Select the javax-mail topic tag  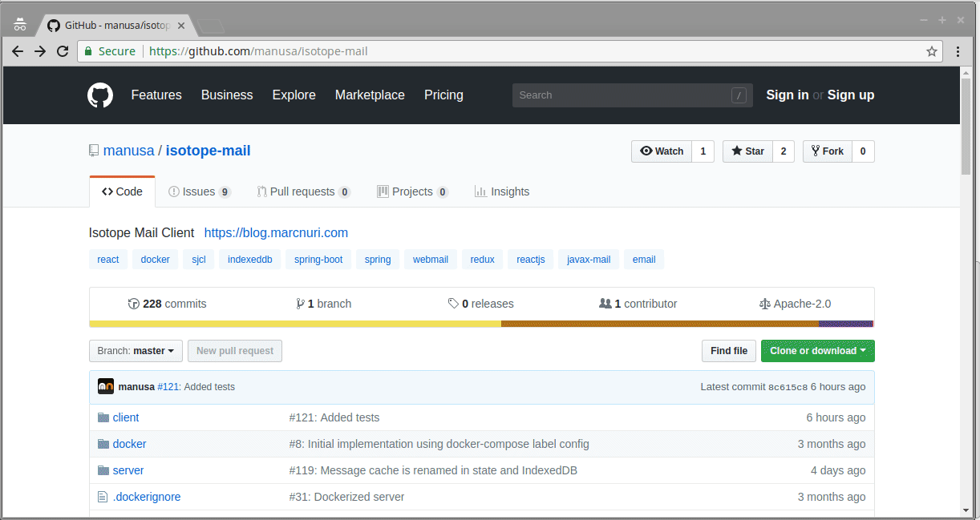pos(589,260)
